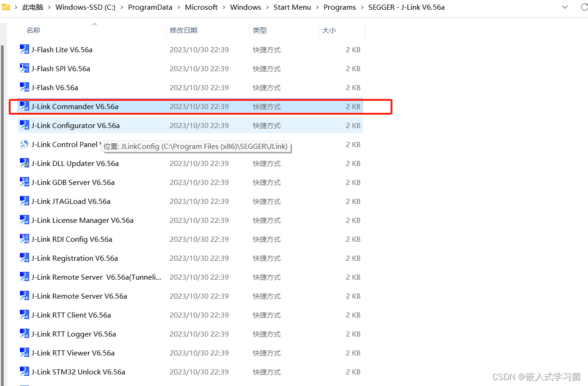Click the folder icon in address bar
This screenshot has height=386, width=588.
(6, 7)
